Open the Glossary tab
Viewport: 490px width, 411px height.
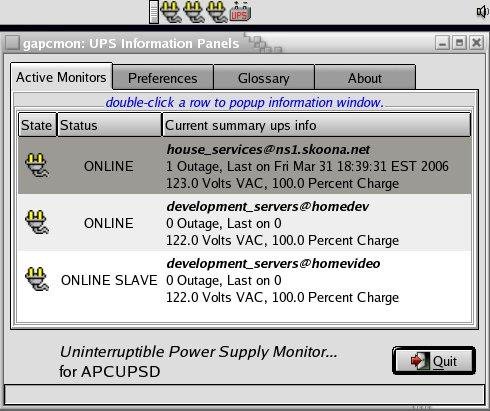pyautogui.click(x=264, y=78)
